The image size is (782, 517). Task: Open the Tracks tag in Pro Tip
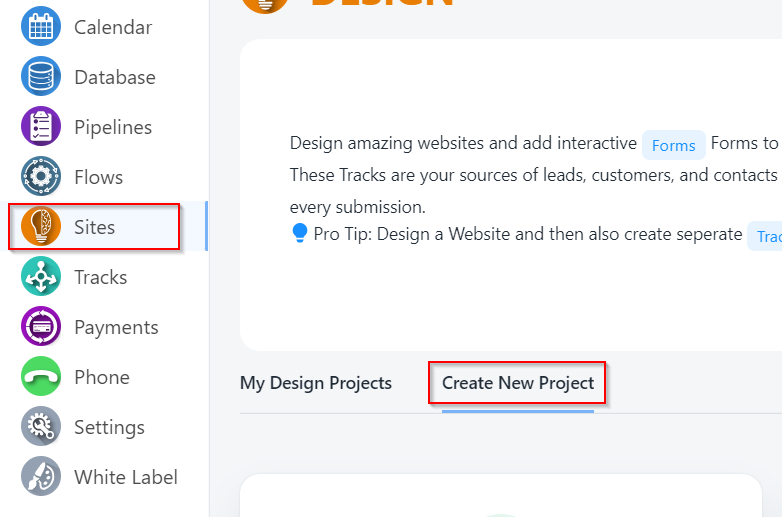pos(768,236)
